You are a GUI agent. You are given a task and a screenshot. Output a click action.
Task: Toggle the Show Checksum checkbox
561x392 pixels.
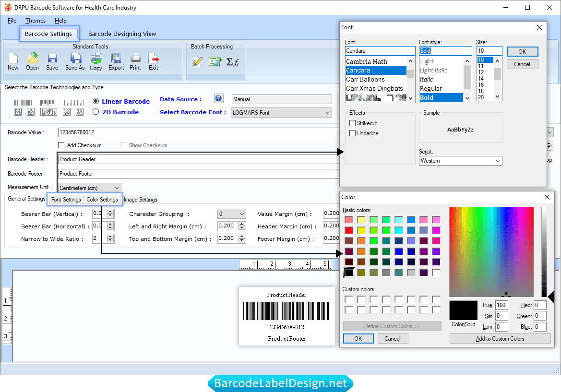123,145
